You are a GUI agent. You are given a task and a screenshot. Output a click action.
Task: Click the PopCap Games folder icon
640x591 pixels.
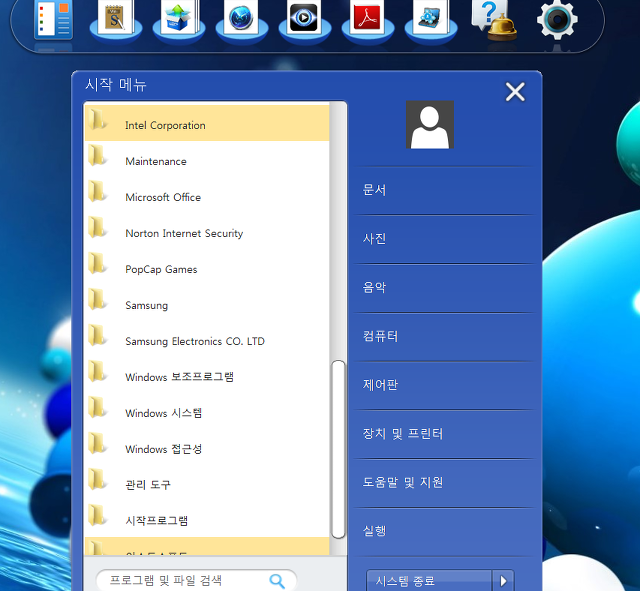click(x=97, y=263)
